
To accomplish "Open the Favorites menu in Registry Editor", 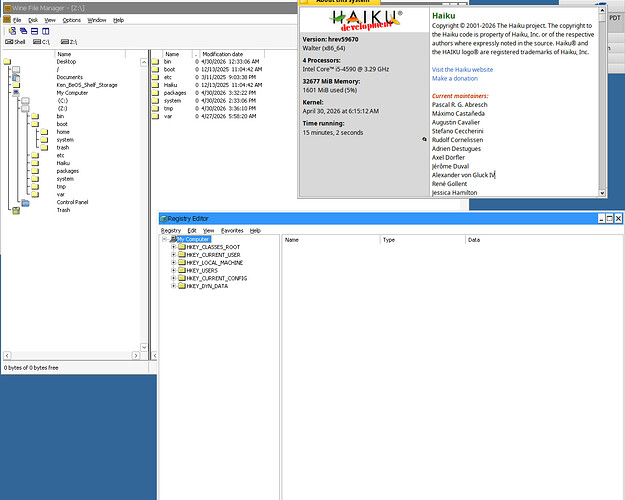I will coord(232,230).
